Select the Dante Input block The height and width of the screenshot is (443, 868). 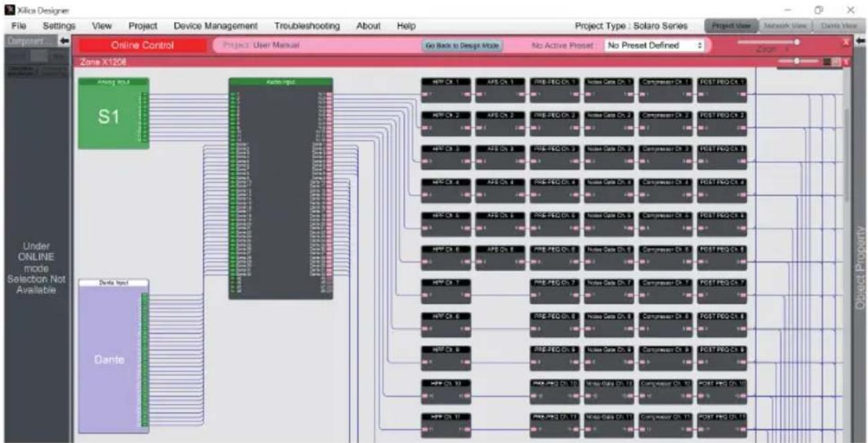113,356
